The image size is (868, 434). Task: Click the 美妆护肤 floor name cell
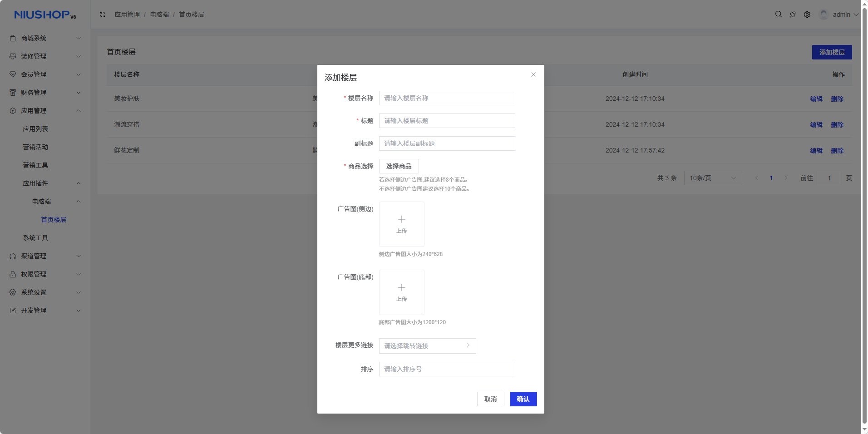click(127, 99)
